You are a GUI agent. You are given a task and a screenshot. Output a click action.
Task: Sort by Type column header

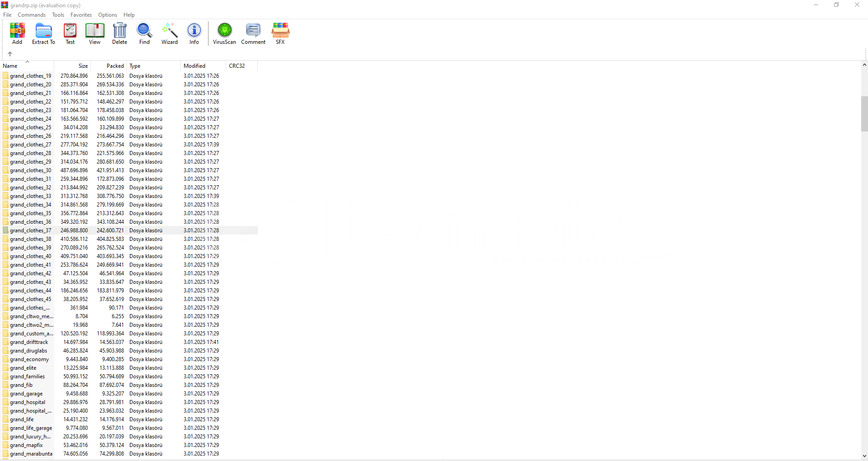pos(154,66)
